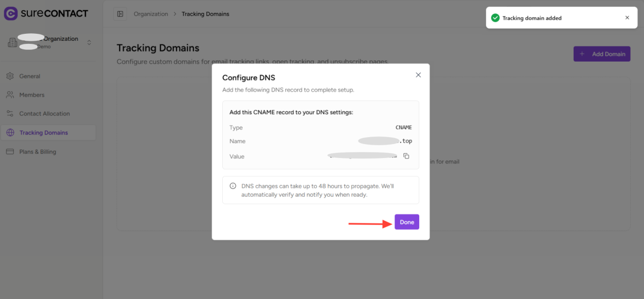Go to the Members page
Viewport: 644px width, 299px height.
coord(32,95)
